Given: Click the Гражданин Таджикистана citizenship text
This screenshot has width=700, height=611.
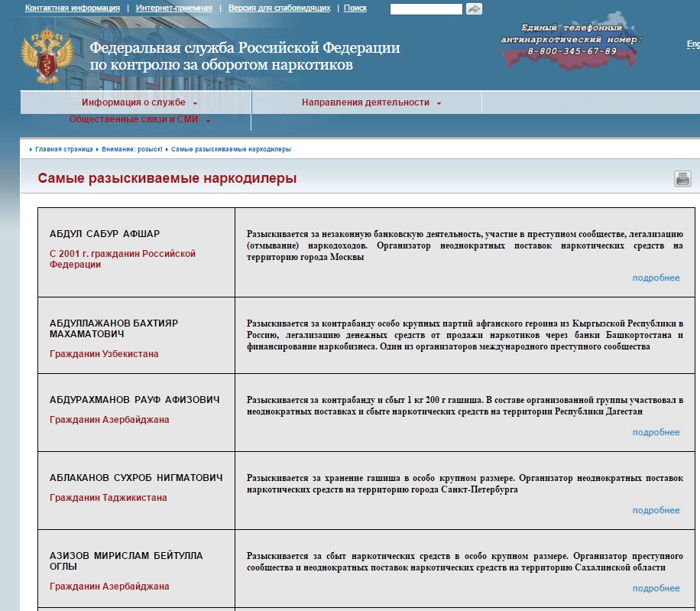Looking at the screenshot, I should [x=108, y=498].
